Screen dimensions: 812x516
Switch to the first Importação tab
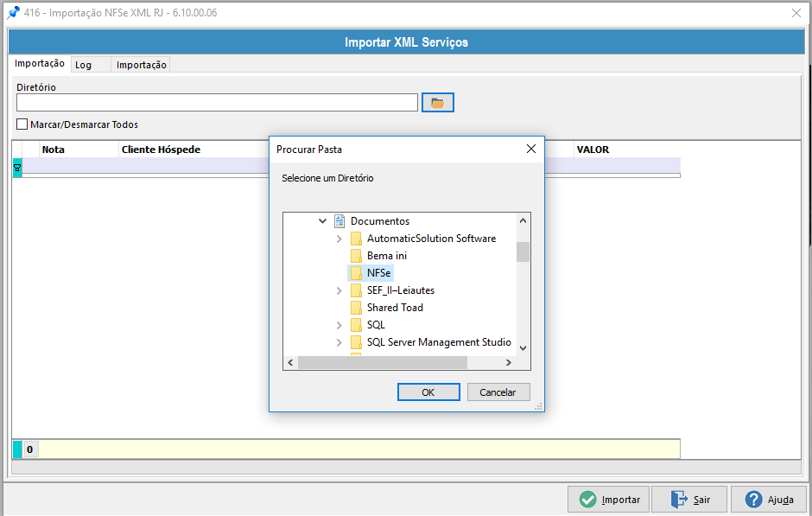[x=40, y=63]
